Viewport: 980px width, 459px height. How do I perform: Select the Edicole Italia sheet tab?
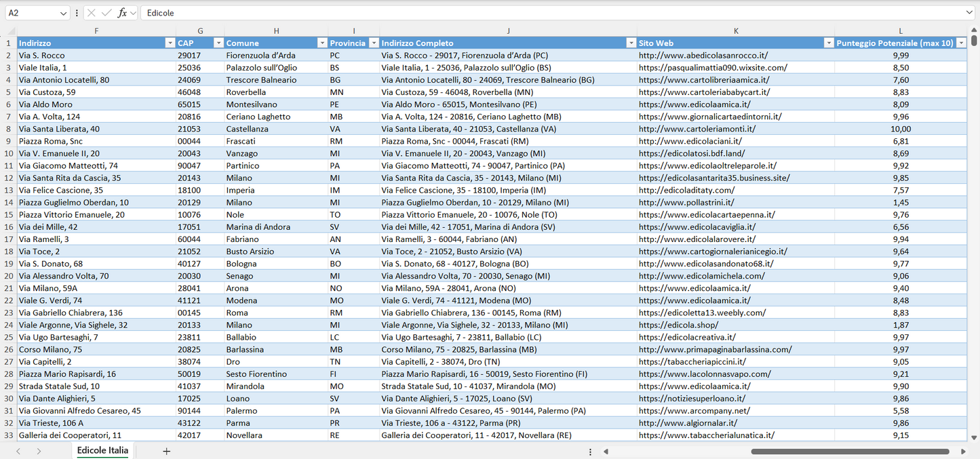[102, 450]
